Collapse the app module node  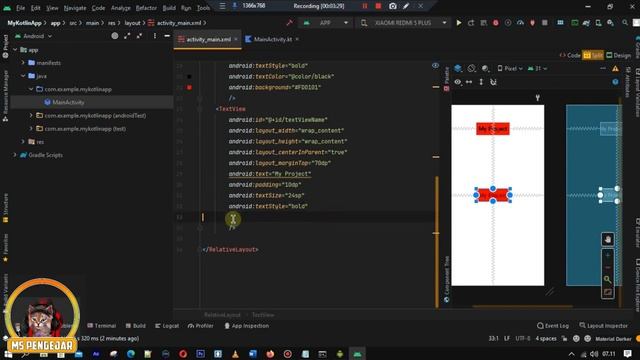[15, 50]
